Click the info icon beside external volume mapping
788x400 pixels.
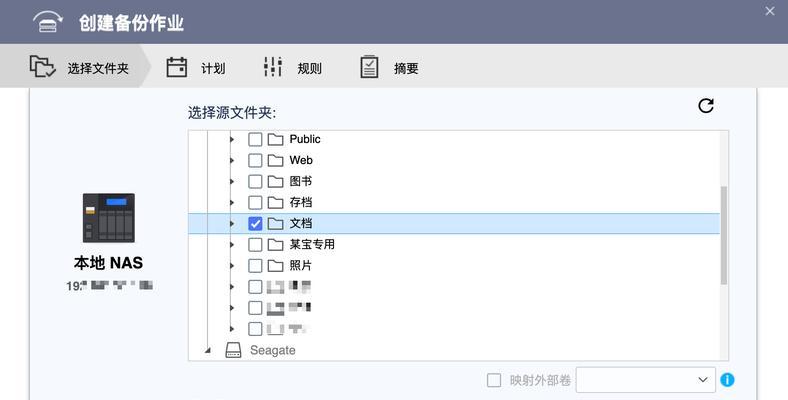(x=727, y=380)
